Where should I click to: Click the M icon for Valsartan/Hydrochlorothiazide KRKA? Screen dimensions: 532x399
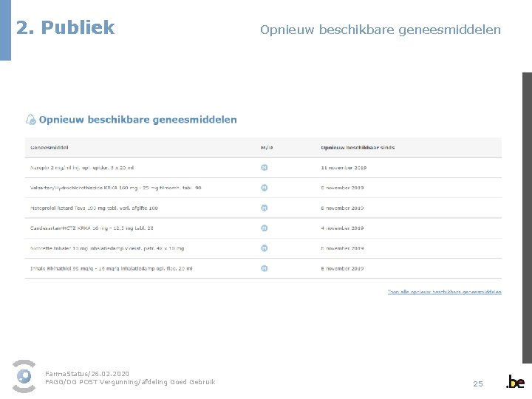tap(264, 188)
